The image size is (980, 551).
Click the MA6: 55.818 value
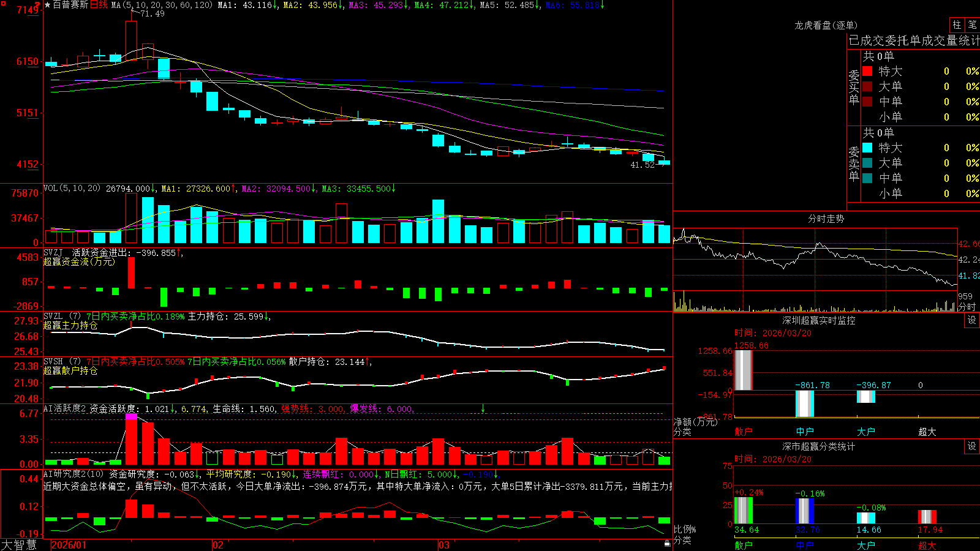(573, 5)
